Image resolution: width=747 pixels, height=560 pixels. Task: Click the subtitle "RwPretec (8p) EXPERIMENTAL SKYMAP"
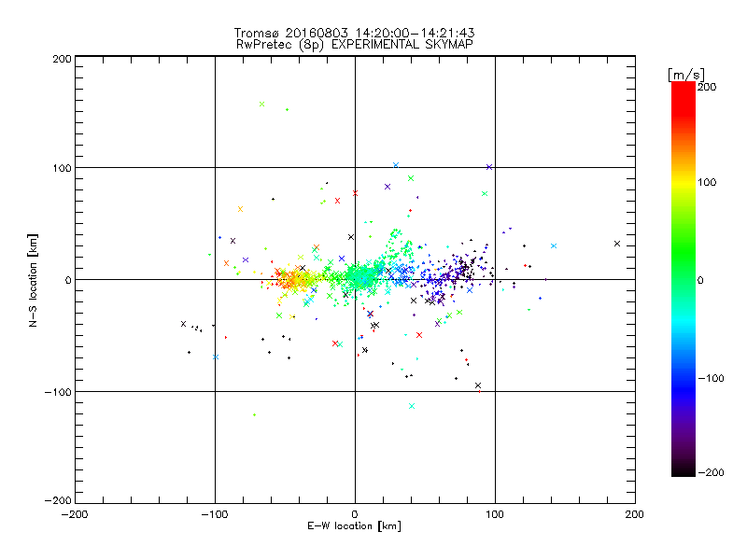click(354, 44)
